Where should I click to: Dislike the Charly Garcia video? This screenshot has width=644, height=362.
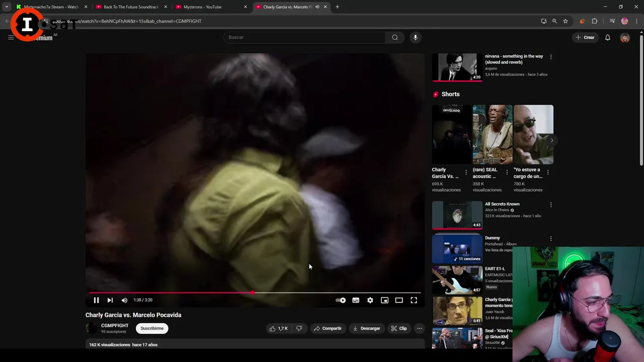click(299, 328)
